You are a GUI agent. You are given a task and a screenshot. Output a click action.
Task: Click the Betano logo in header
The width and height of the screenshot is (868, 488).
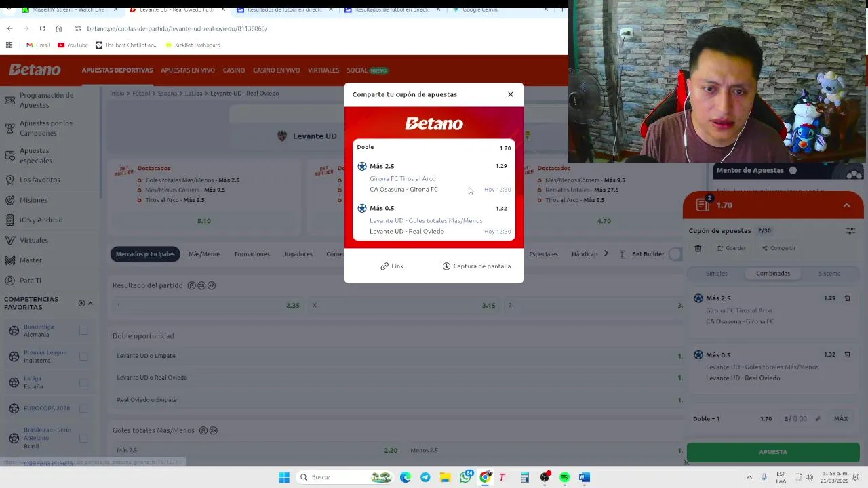click(x=35, y=70)
